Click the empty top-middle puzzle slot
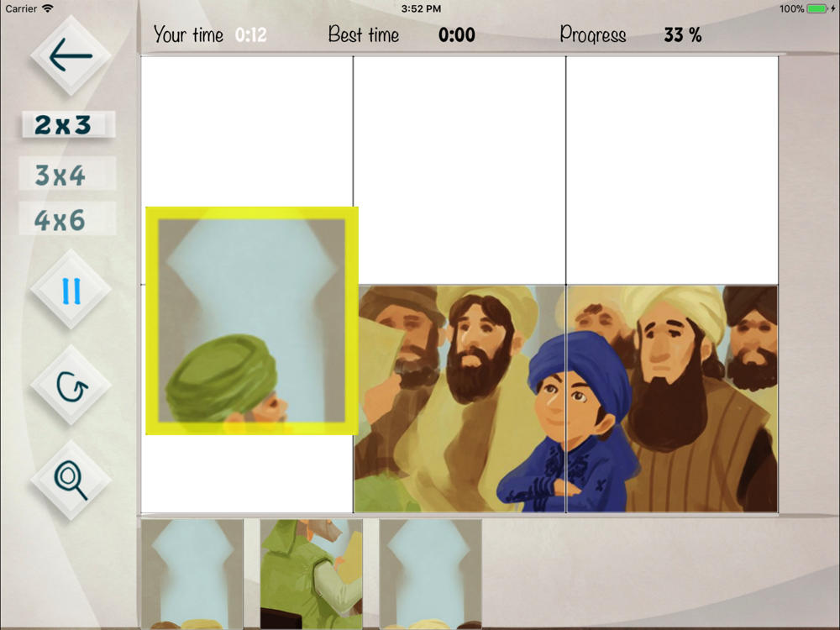Screen dimensions: 840x630 pyautogui.click(x=459, y=171)
